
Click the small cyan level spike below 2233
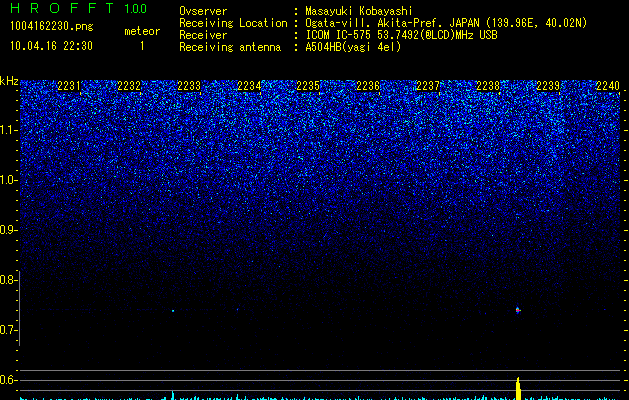pos(173,395)
